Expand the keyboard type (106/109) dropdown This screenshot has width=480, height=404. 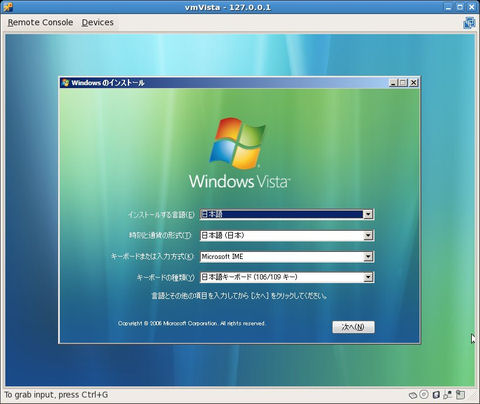[x=368, y=277]
